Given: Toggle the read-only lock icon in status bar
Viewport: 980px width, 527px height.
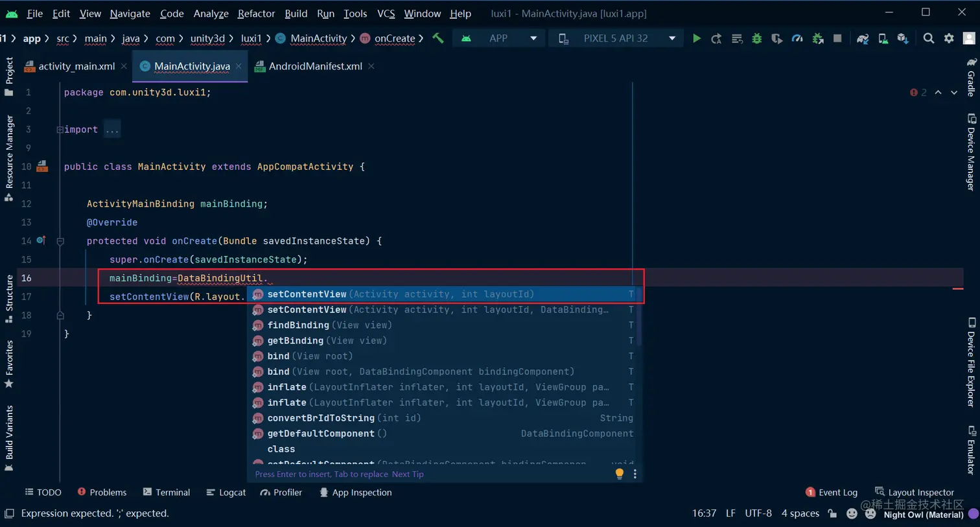Looking at the screenshot, I should click(x=833, y=513).
